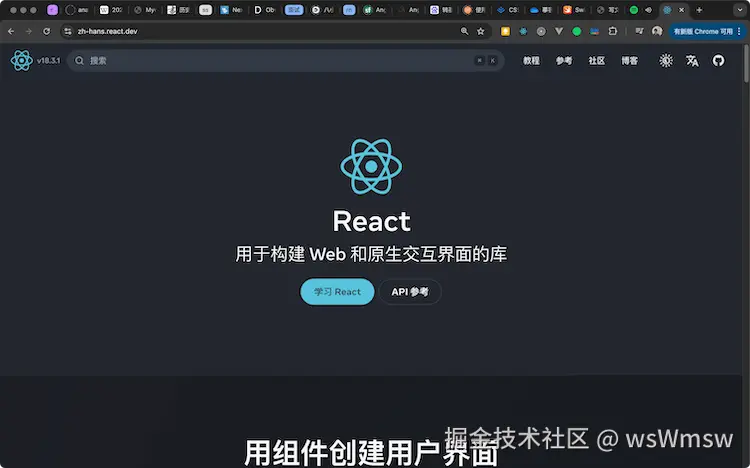
Task: Switch to the tab with the green circle icon
Action: [x=634, y=10]
